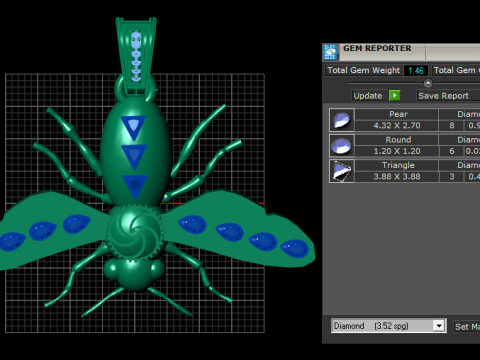The height and width of the screenshot is (360, 480).
Task: Click the Pear quantity cell showing 8
Action: click(x=451, y=126)
